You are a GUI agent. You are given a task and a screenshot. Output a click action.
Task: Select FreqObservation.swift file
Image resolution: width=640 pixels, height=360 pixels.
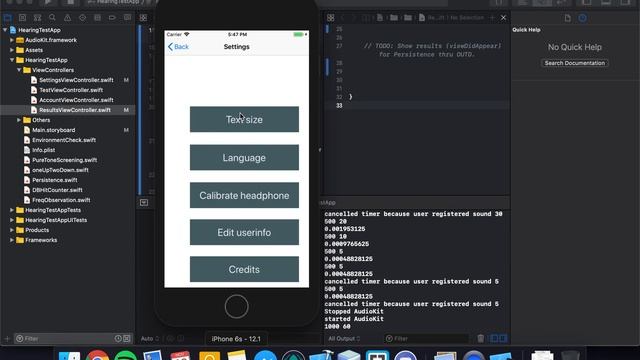61,200
